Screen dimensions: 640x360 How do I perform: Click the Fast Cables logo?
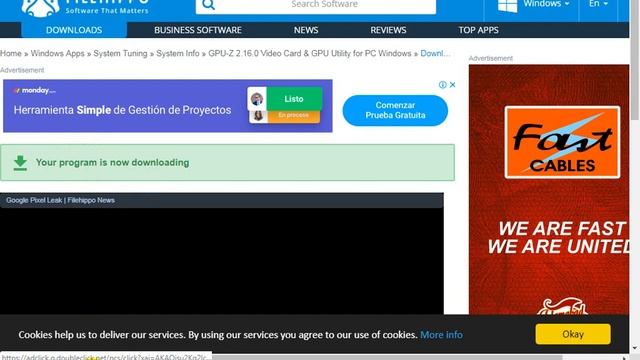562,142
